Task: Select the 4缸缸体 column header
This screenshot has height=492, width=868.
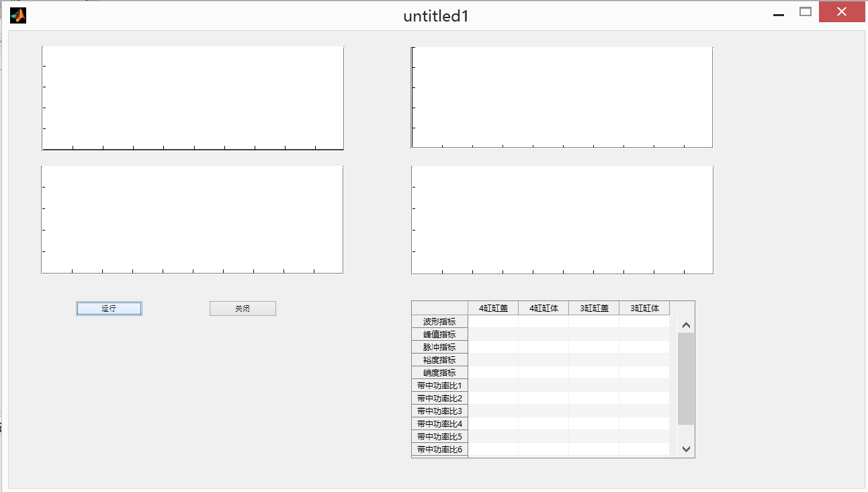Action: [544, 309]
